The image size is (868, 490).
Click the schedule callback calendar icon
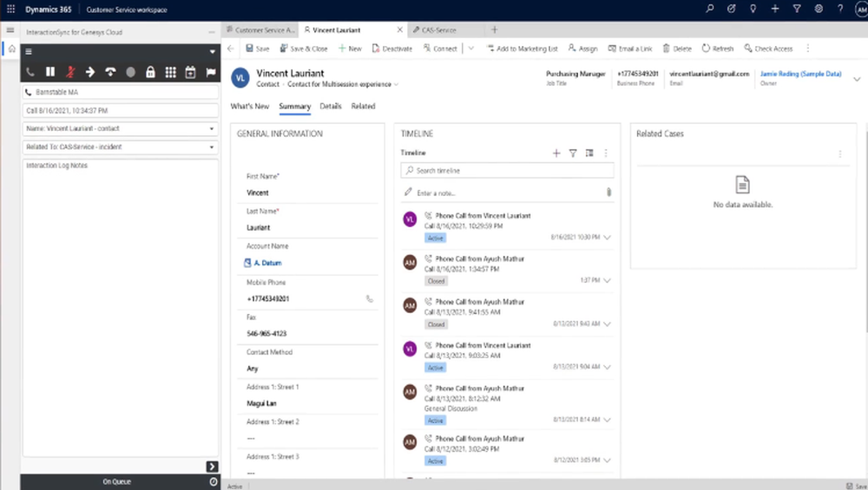tap(190, 72)
